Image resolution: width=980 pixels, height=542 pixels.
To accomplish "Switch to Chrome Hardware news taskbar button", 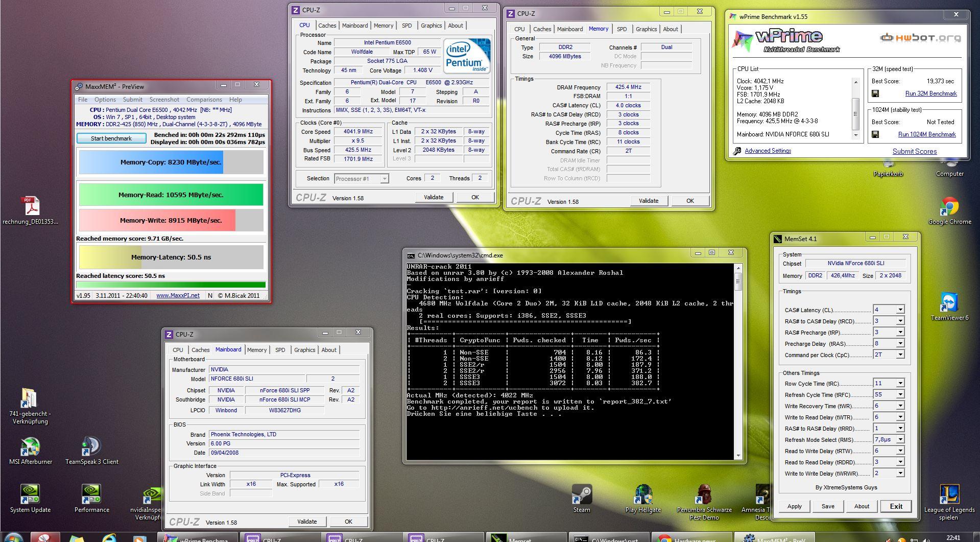I will pos(691,537).
